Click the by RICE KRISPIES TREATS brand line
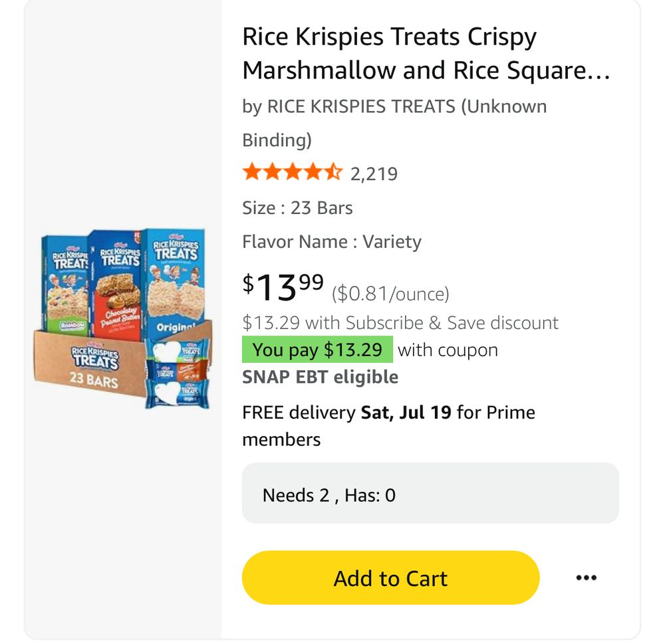 [x=394, y=123]
